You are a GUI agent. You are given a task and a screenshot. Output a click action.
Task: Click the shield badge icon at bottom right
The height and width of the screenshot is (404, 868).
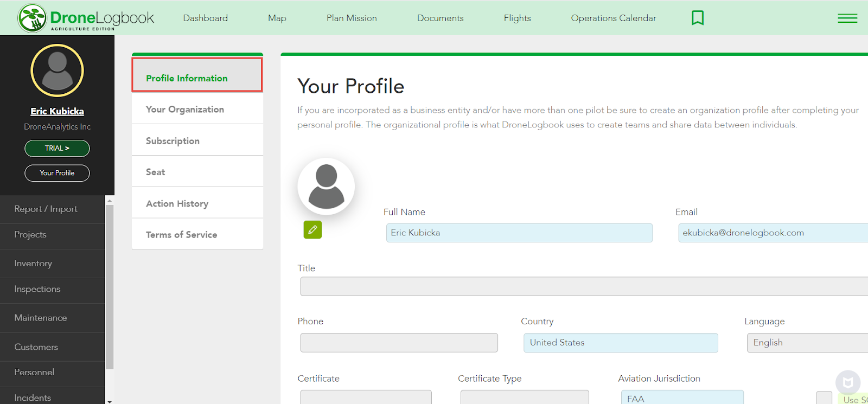848,383
